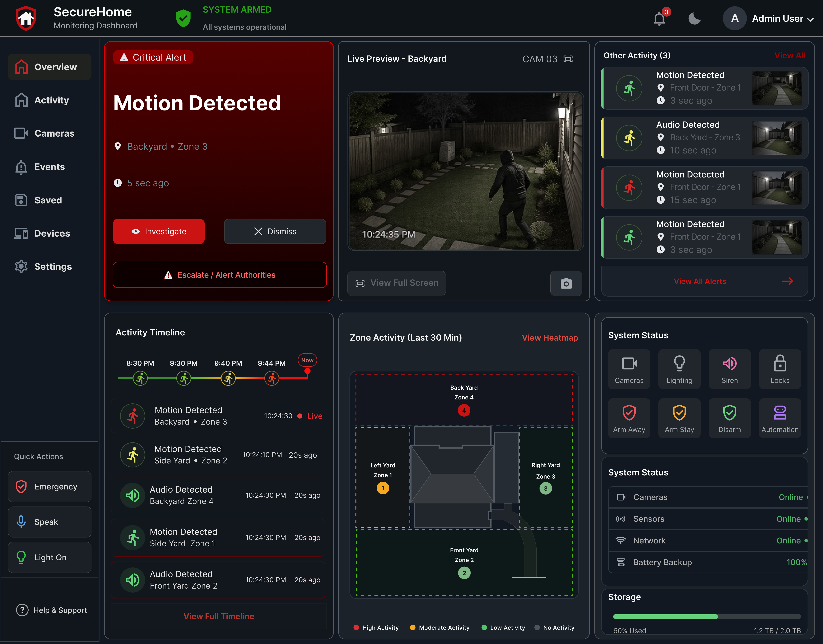Click fullscreen icon next to CAM 03

pos(568,59)
